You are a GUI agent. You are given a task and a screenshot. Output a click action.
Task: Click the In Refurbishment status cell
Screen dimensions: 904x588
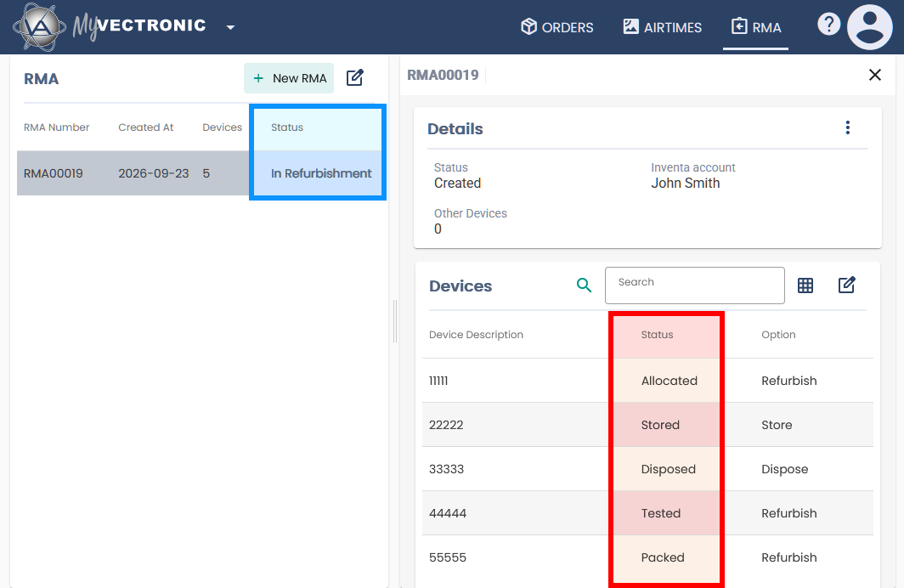(x=321, y=173)
